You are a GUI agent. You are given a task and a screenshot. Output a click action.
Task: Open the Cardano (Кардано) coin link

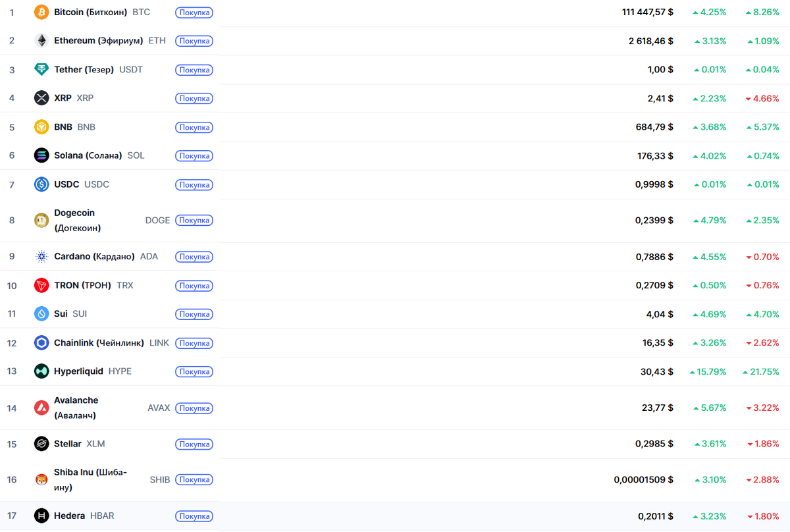click(95, 256)
